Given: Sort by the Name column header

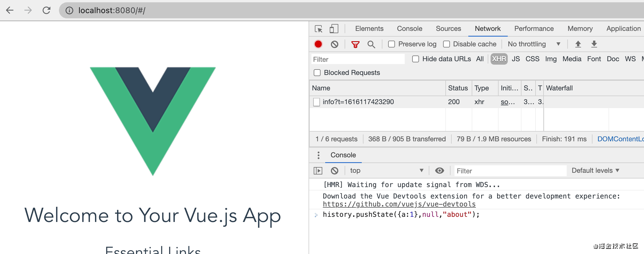Looking at the screenshot, I should click(x=378, y=88).
